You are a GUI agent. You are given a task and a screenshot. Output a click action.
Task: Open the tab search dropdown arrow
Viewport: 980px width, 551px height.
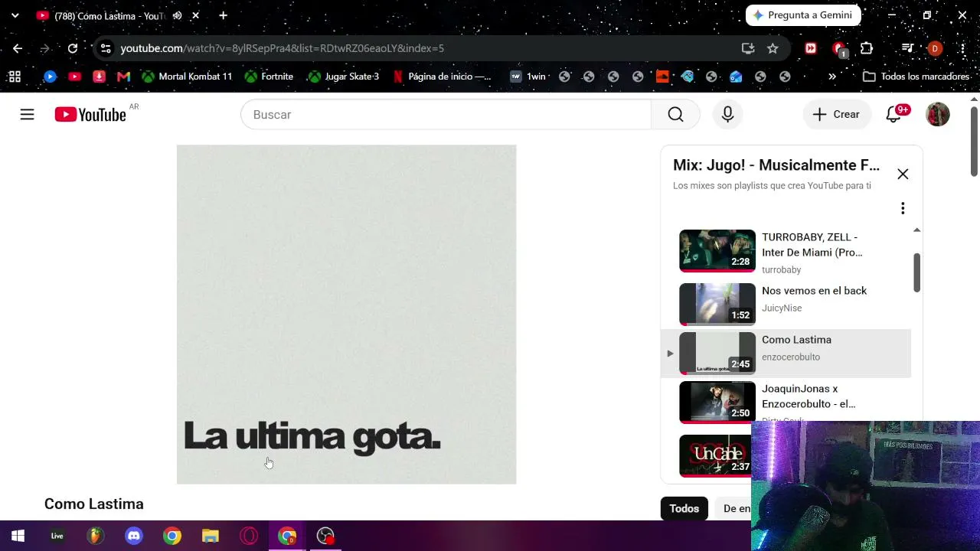click(x=15, y=15)
